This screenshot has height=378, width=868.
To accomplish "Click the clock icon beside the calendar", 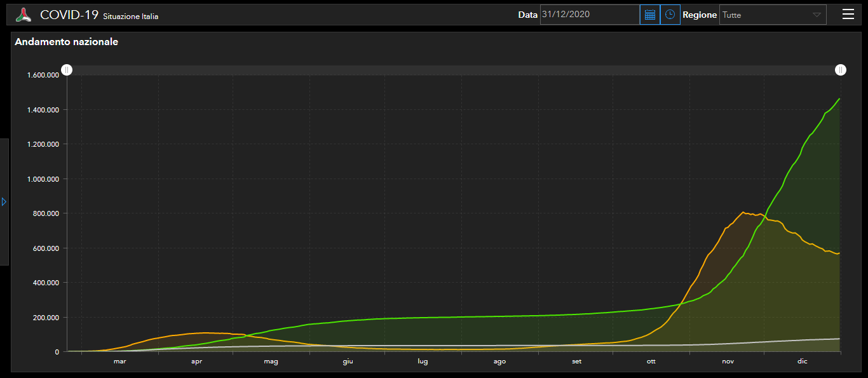I will pos(670,15).
